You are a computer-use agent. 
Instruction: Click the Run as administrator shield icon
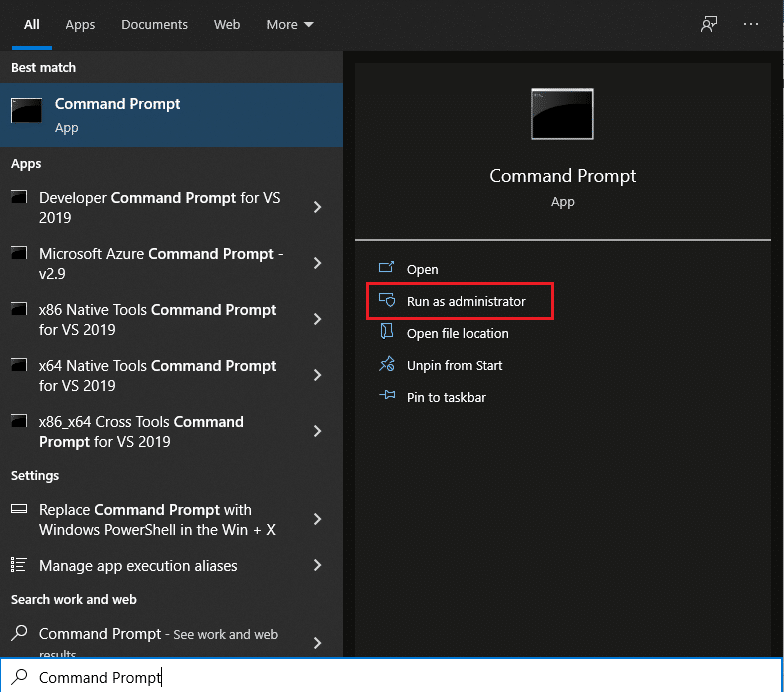point(387,301)
